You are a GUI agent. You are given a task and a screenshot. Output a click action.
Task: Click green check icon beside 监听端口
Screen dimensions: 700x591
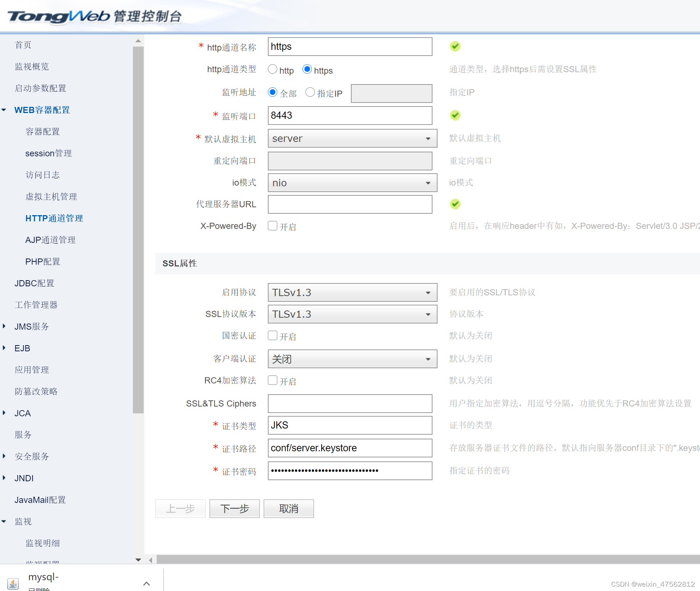pos(455,115)
